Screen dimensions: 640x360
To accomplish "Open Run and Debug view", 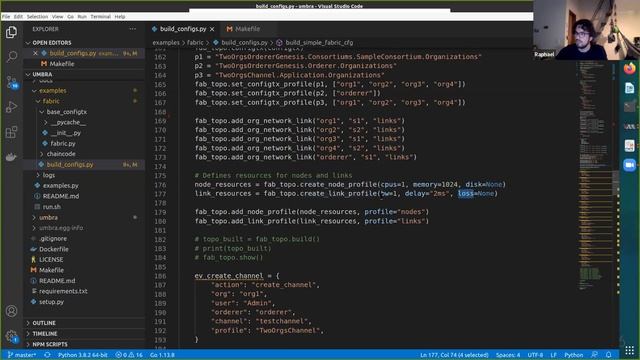I will click(11, 107).
